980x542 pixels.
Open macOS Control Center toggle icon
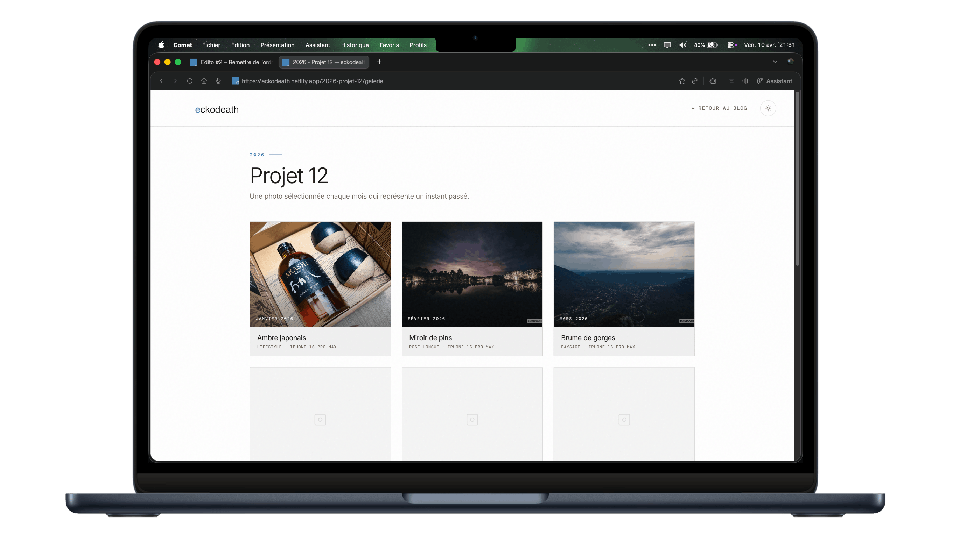[x=730, y=45]
